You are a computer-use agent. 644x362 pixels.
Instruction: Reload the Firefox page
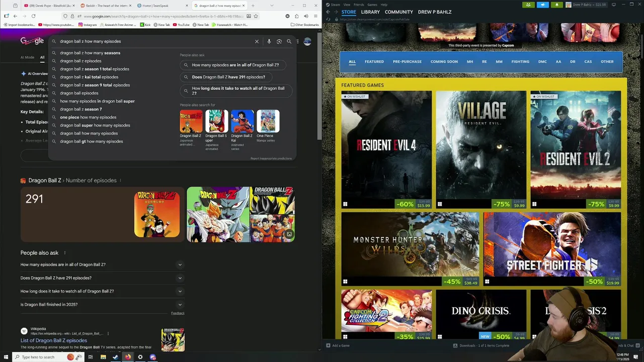click(33, 16)
